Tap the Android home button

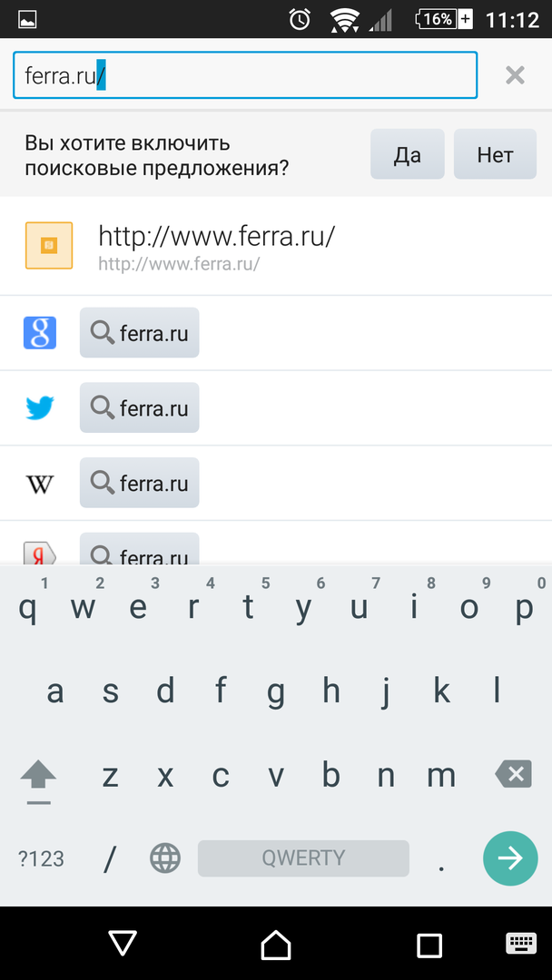click(x=276, y=945)
